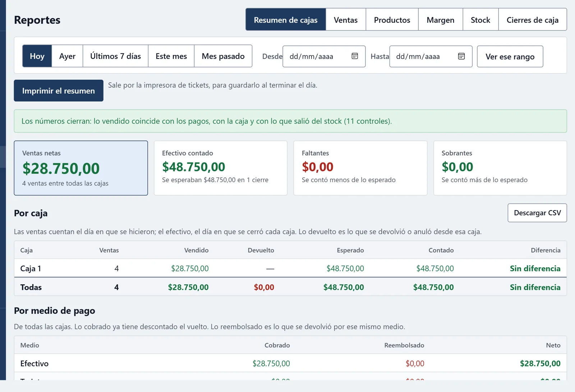Screen dimensions: 575x392
Task: Click the Medio column header
Action: (x=29, y=345)
